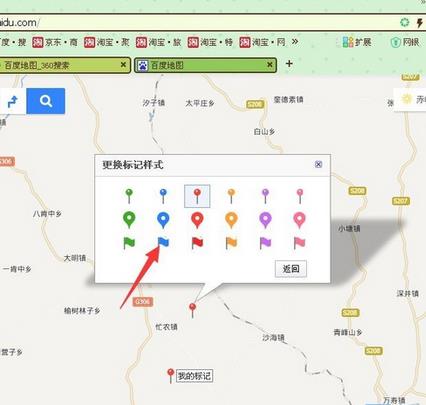The image size is (426, 405).
Task: Select the blue thin pin marker
Action: pos(163,196)
